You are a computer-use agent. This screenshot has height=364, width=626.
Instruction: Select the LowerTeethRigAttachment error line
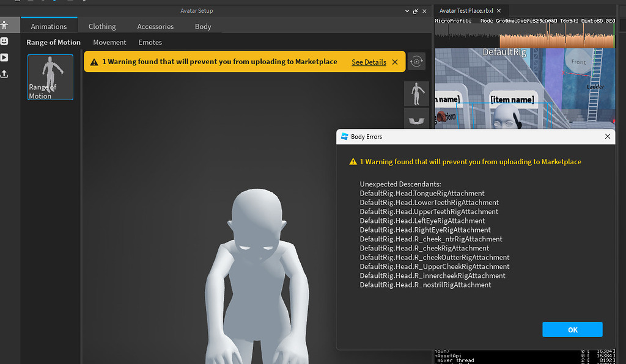point(429,203)
